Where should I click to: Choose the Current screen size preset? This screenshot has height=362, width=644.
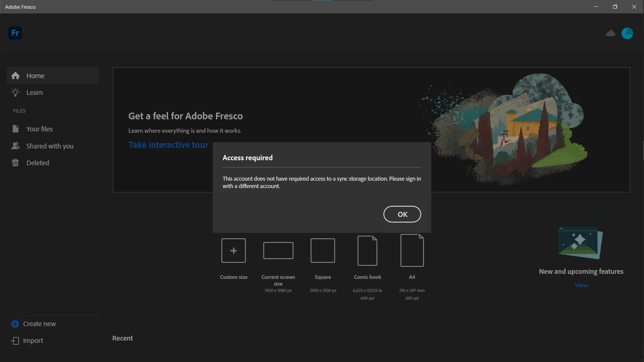[x=278, y=251]
